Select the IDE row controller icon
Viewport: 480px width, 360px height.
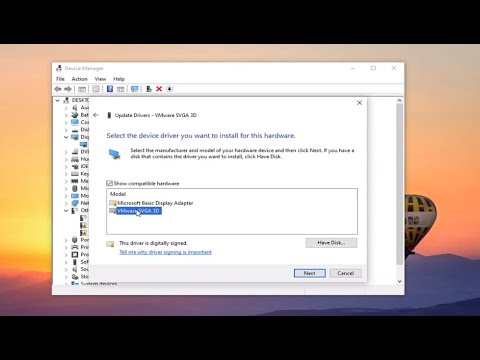75,166
